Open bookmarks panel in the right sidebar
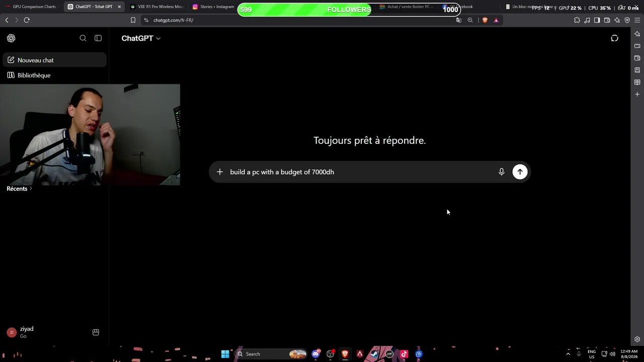The image size is (644, 362). (637, 70)
